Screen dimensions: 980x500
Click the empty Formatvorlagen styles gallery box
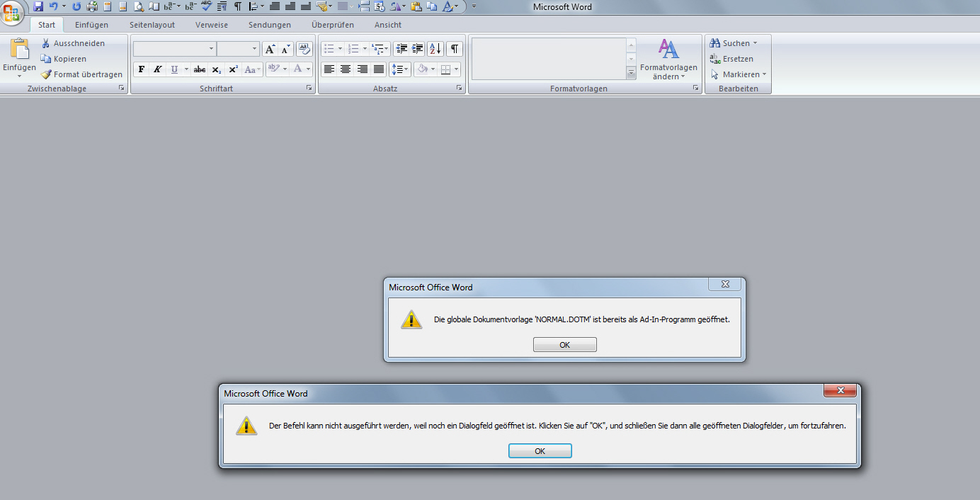point(549,59)
